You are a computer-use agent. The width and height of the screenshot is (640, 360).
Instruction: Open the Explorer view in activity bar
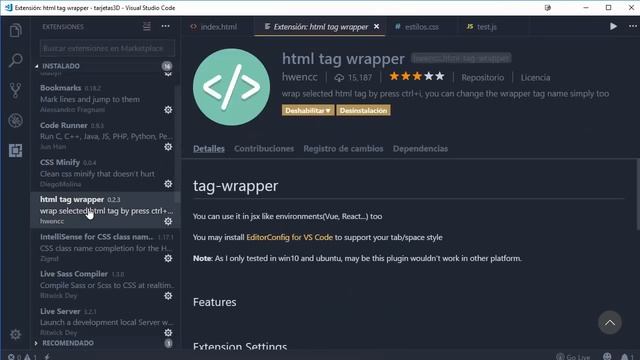16,30
